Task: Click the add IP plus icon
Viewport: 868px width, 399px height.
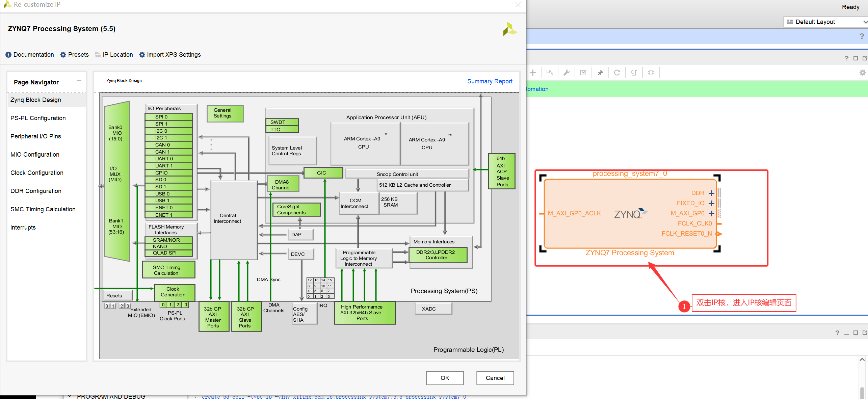Action: [x=533, y=73]
